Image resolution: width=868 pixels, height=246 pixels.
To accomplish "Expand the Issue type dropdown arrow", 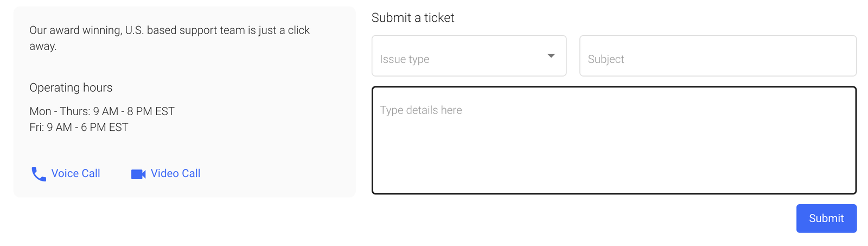I will click(551, 56).
